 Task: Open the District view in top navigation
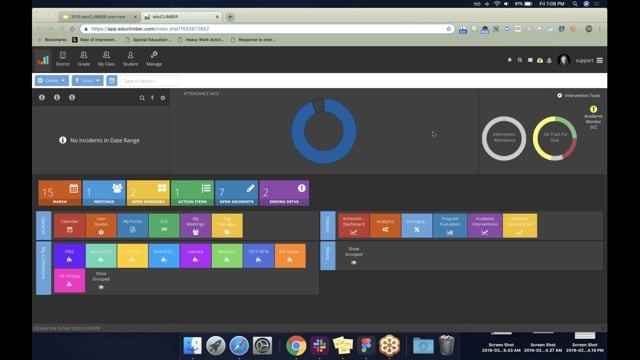coord(62,59)
